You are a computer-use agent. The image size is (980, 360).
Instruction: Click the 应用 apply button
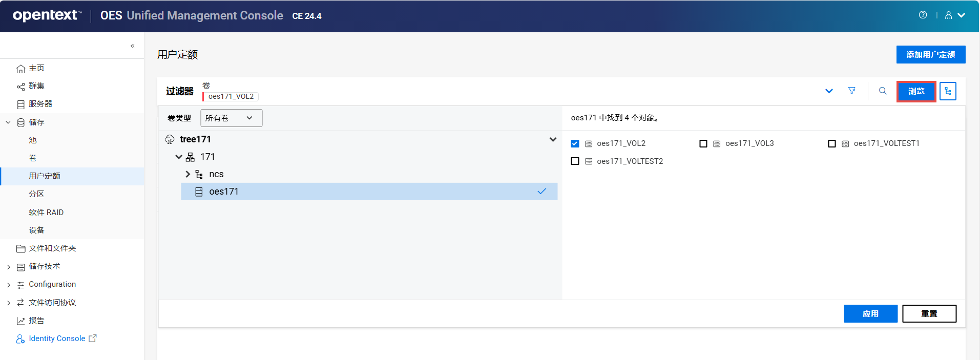pyautogui.click(x=870, y=313)
